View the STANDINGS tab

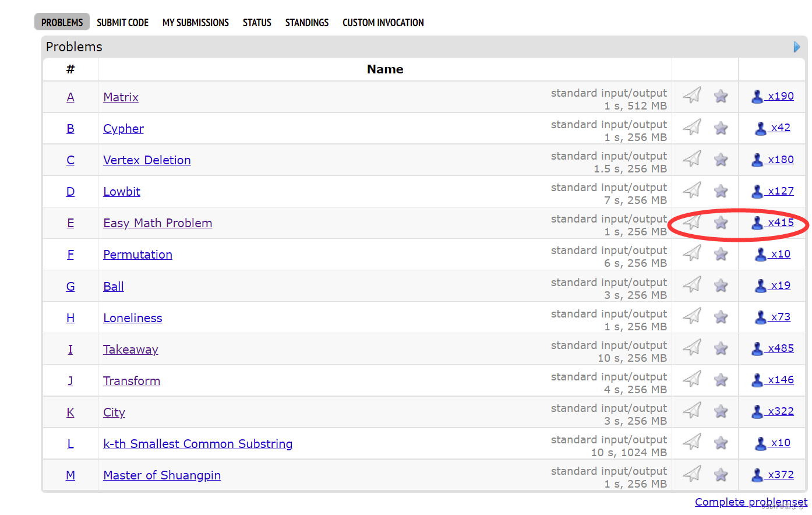[307, 22]
